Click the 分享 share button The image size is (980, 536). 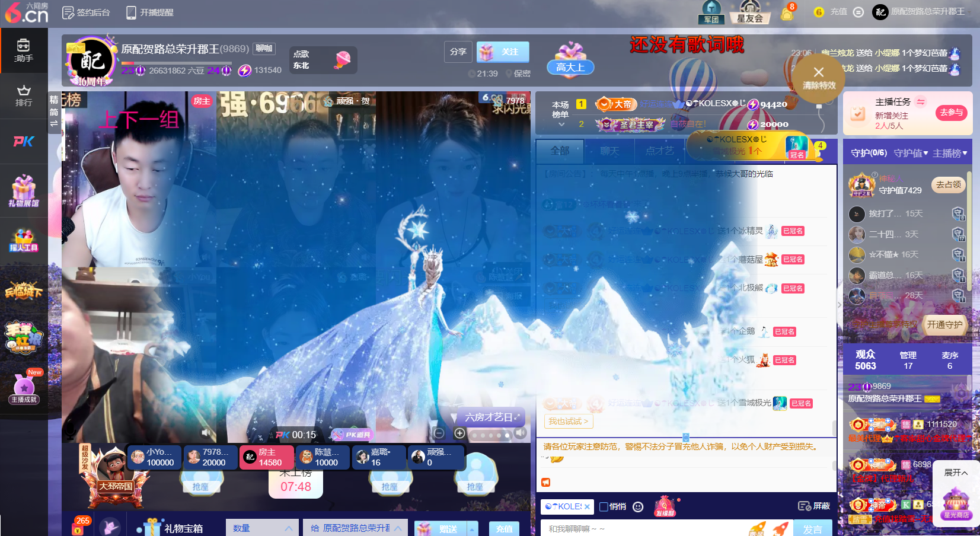tap(458, 52)
